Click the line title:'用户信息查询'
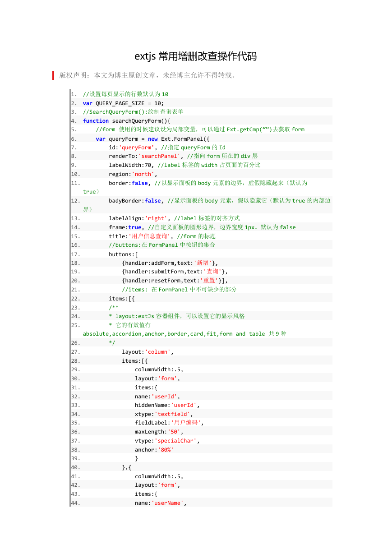This screenshot has width=392, height=554. (x=162, y=236)
